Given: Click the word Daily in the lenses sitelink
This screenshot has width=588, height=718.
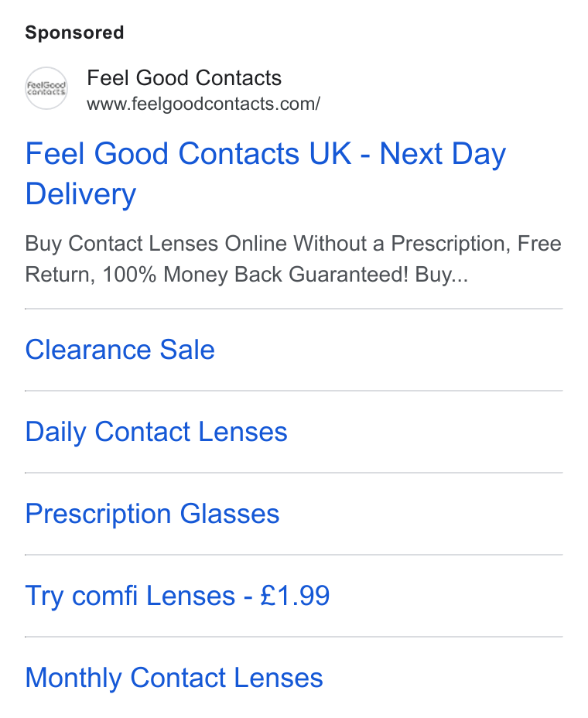Looking at the screenshot, I should point(56,432).
